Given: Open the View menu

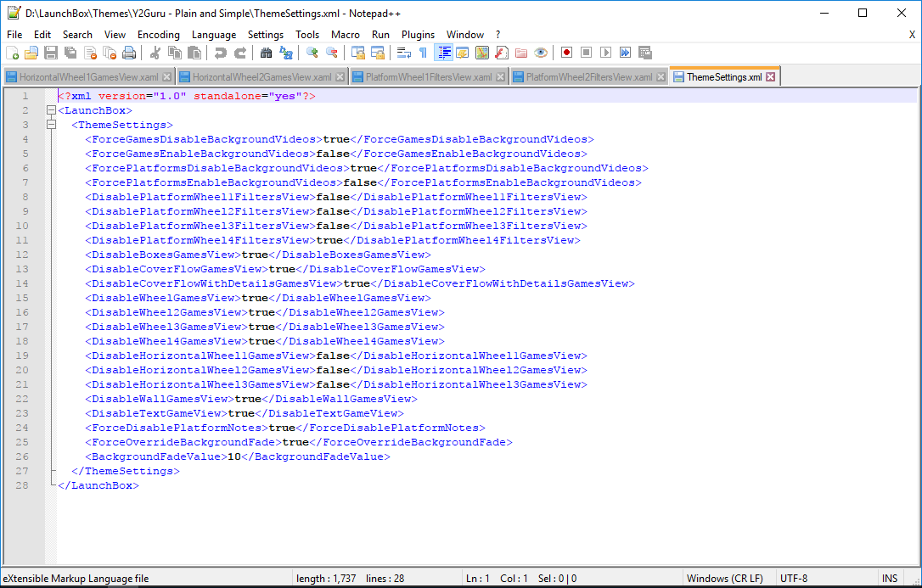Looking at the screenshot, I should [x=115, y=35].
